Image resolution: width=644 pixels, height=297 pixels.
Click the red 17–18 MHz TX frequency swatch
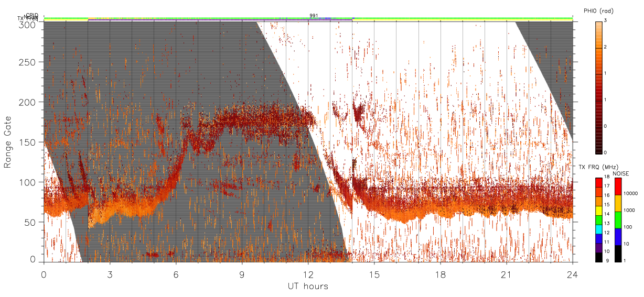[x=598, y=183]
